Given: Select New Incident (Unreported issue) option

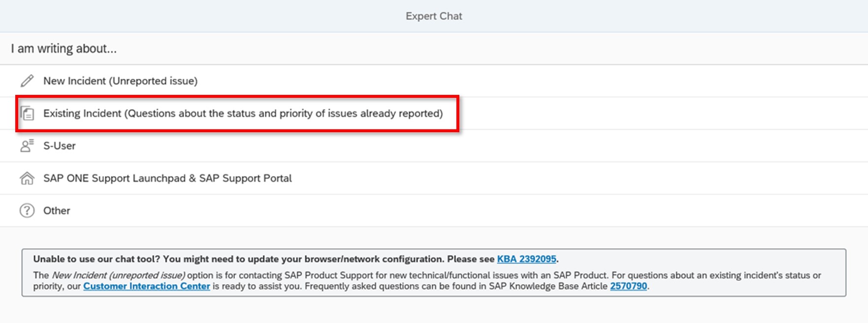Looking at the screenshot, I should pyautogui.click(x=434, y=81).
